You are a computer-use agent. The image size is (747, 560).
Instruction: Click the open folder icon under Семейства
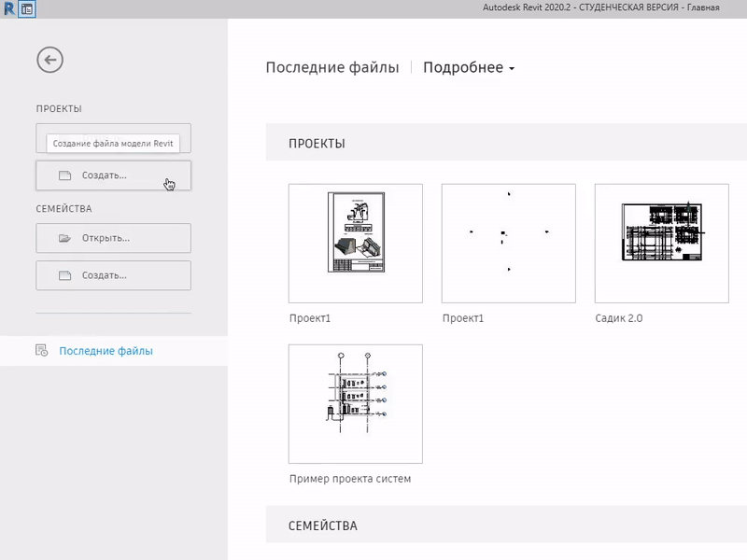[x=64, y=238]
